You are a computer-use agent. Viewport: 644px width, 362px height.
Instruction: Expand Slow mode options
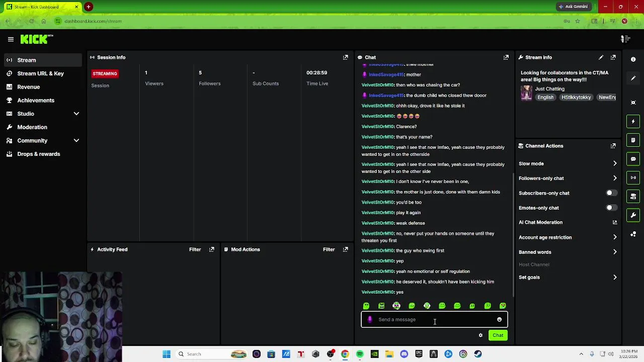coord(614,163)
